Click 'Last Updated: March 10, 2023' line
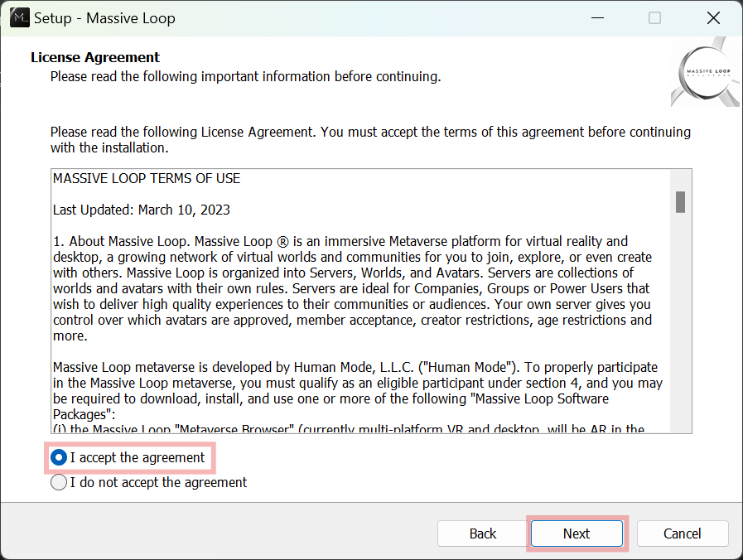This screenshot has width=743, height=560. tap(141, 210)
